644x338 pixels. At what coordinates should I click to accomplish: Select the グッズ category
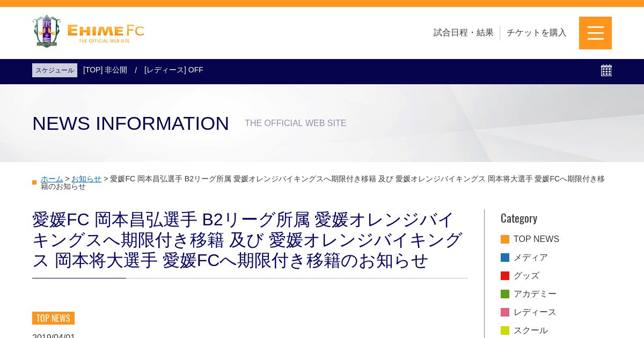point(526,276)
